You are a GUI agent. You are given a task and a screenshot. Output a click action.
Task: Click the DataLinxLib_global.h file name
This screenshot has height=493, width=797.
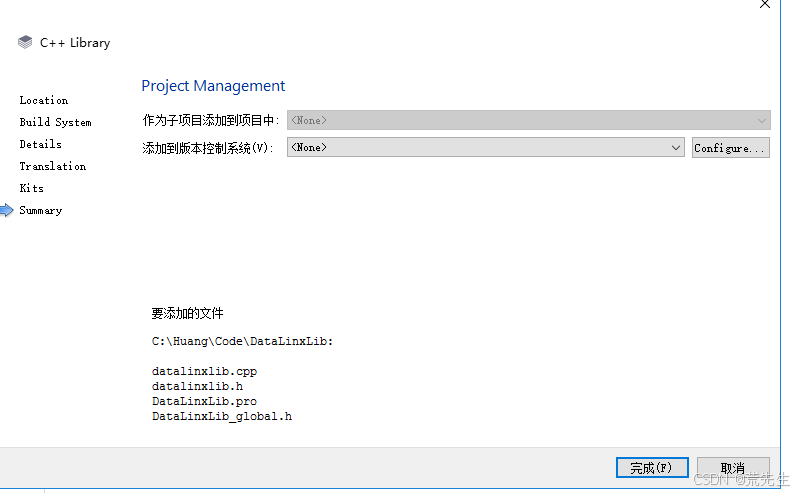222,416
